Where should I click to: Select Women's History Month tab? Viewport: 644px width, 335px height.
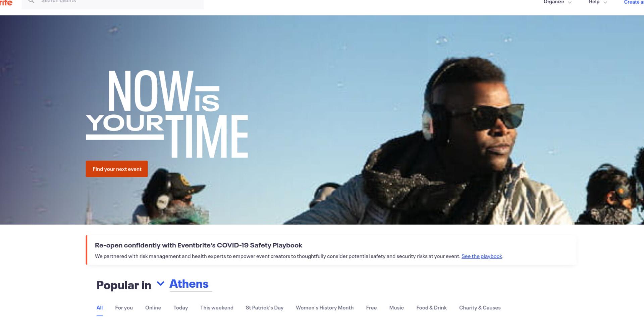click(x=325, y=308)
